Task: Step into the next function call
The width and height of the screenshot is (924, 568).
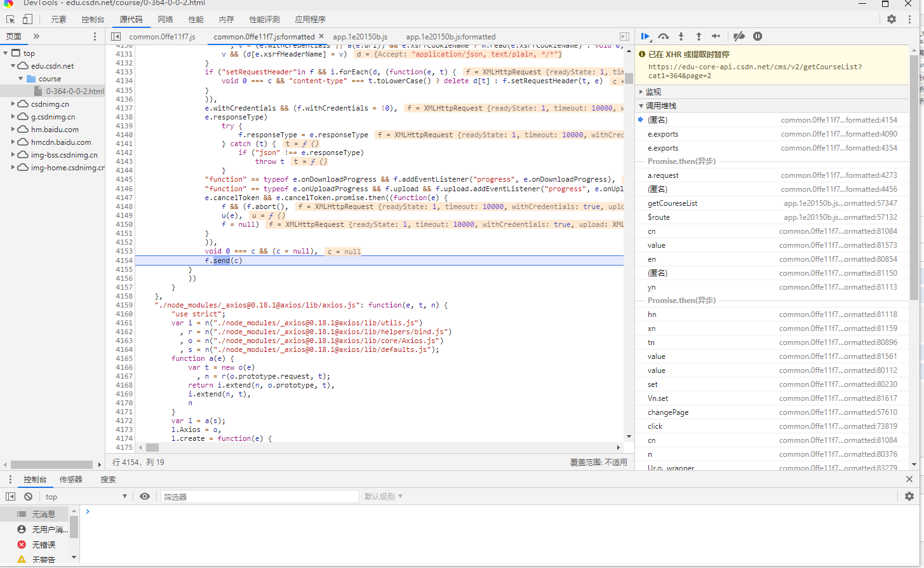Action: point(681,36)
